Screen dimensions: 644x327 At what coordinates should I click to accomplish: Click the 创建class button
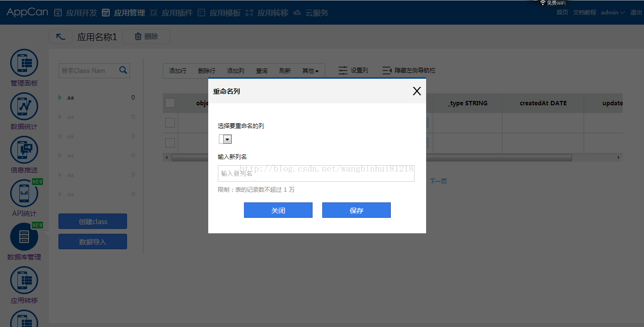pyautogui.click(x=93, y=221)
